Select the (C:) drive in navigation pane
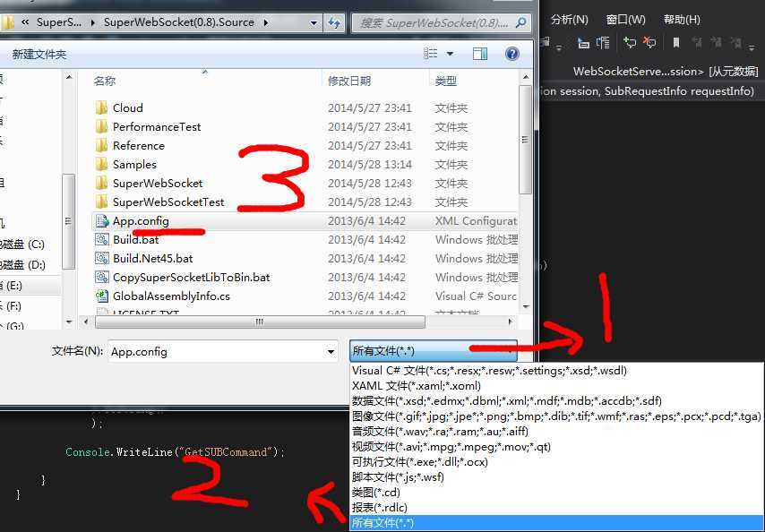Viewport: 765px width, 532px height. pos(22,245)
